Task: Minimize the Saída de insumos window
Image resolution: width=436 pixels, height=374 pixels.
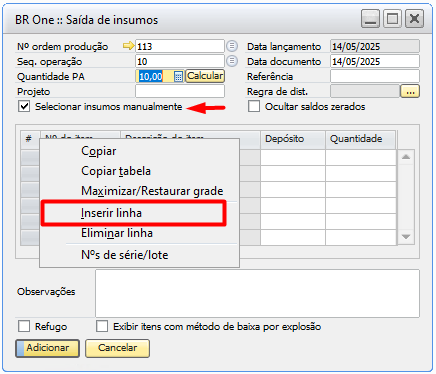Action: 370,18
